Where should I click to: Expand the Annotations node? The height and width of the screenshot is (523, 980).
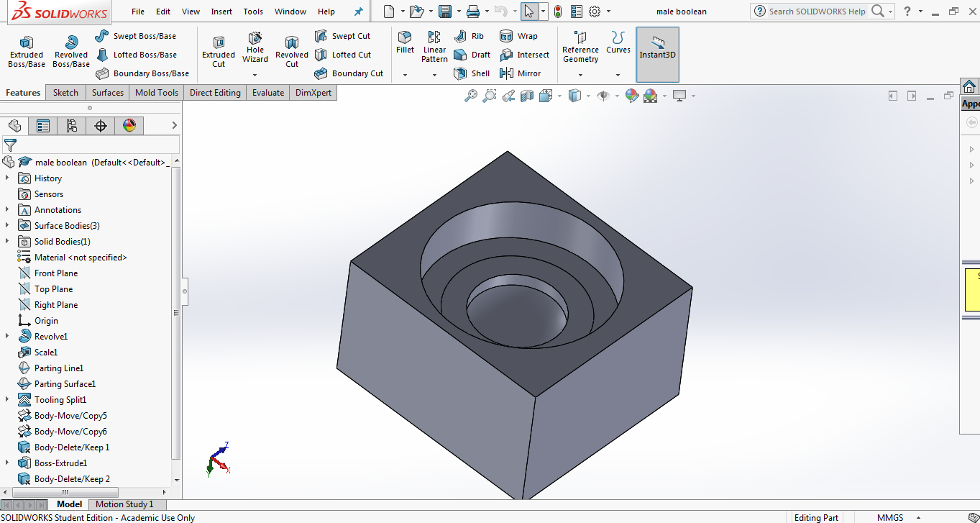[x=7, y=209]
